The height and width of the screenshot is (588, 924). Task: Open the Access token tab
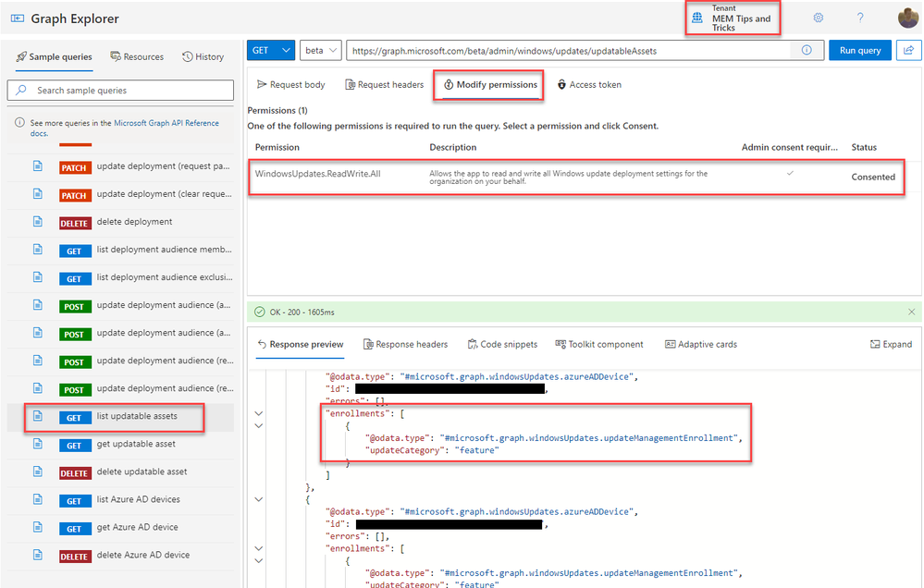point(589,85)
